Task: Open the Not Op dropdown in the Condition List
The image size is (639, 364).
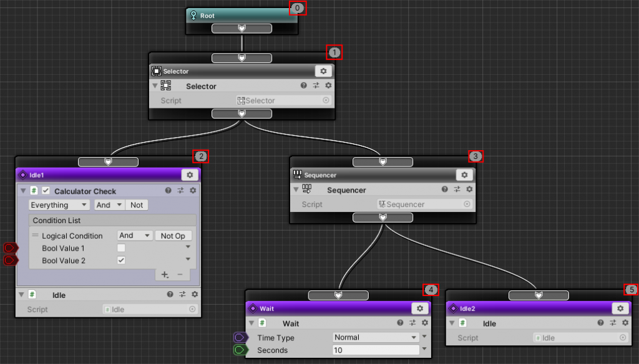Action: click(173, 236)
